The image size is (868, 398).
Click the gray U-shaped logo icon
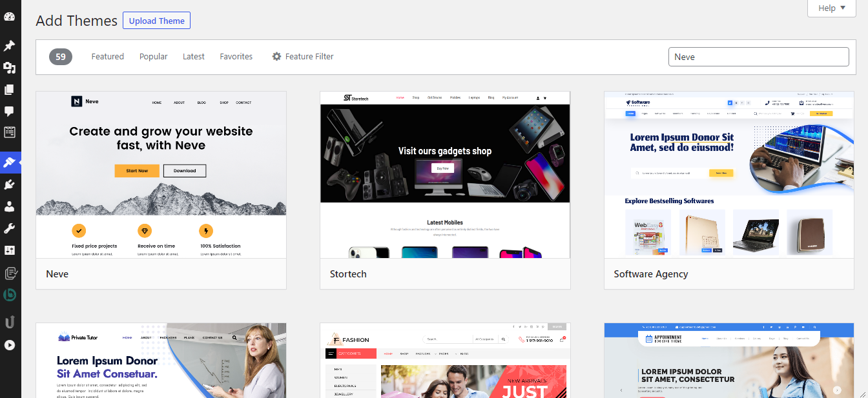[10, 321]
